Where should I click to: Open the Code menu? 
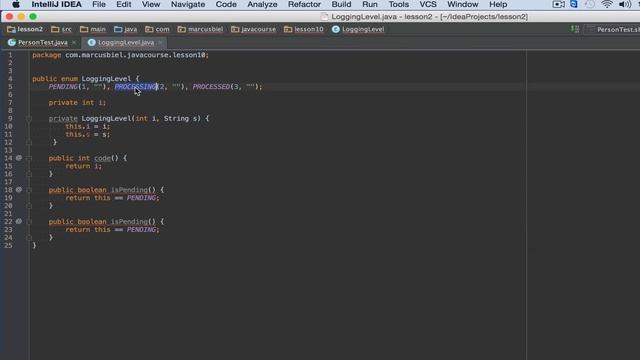(226, 4)
